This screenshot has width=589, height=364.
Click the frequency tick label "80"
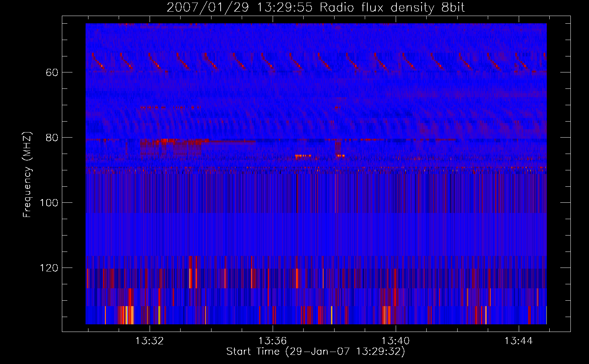[52, 138]
